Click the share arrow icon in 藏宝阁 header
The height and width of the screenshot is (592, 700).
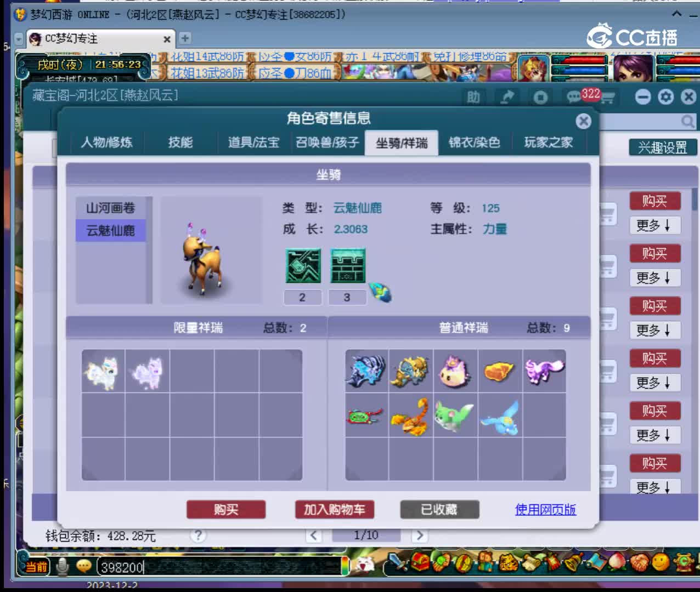tap(508, 98)
